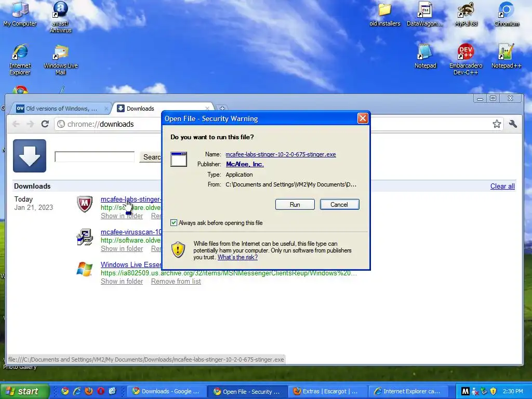Click taskbar clock showing 2:30 PM
The width and height of the screenshot is (532, 399).
[513, 391]
